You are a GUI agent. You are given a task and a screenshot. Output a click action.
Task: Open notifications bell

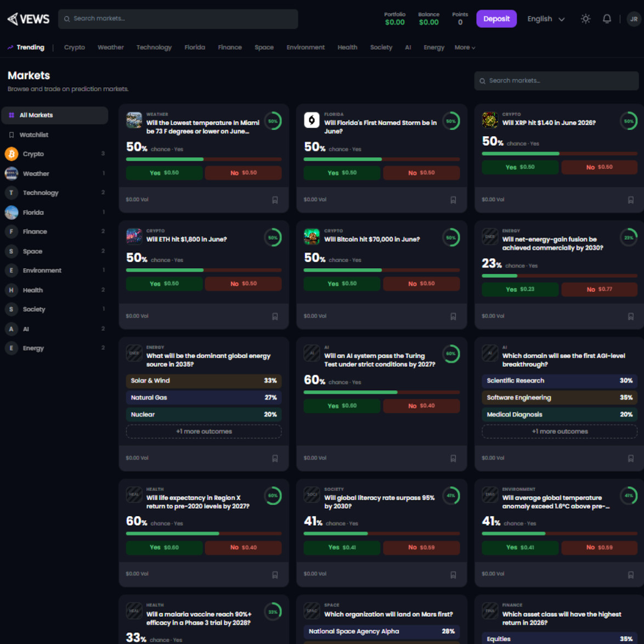pyautogui.click(x=607, y=19)
